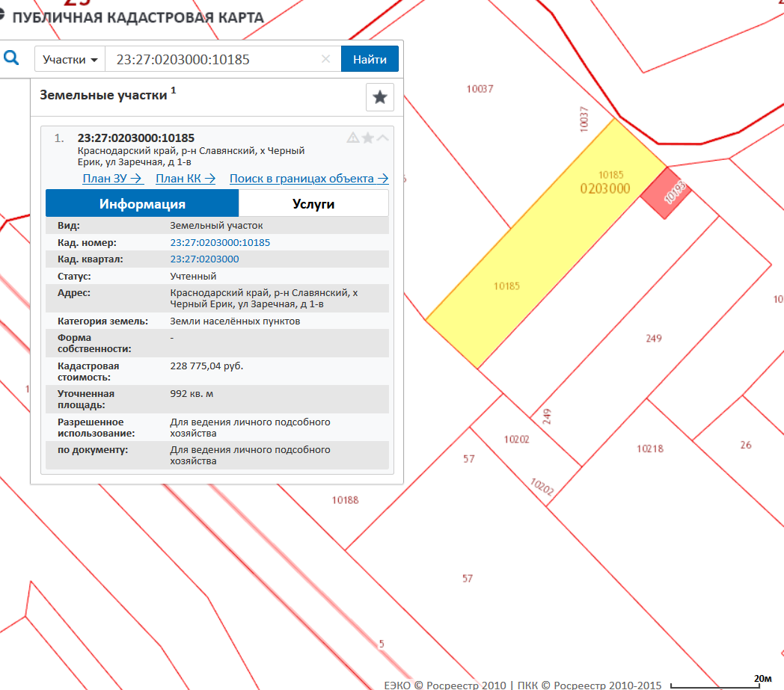Open the Участки search type dropdown

click(x=70, y=60)
